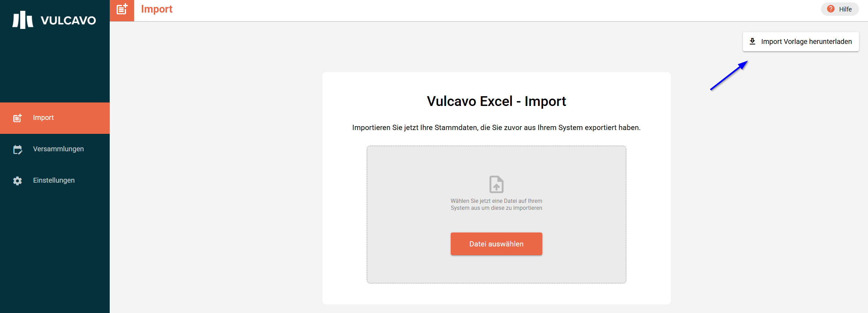Click the Versammlungen calendar icon

click(x=17, y=150)
